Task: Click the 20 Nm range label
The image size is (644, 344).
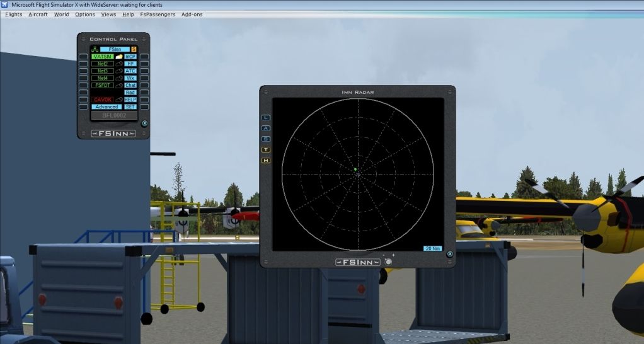Action: pos(433,248)
